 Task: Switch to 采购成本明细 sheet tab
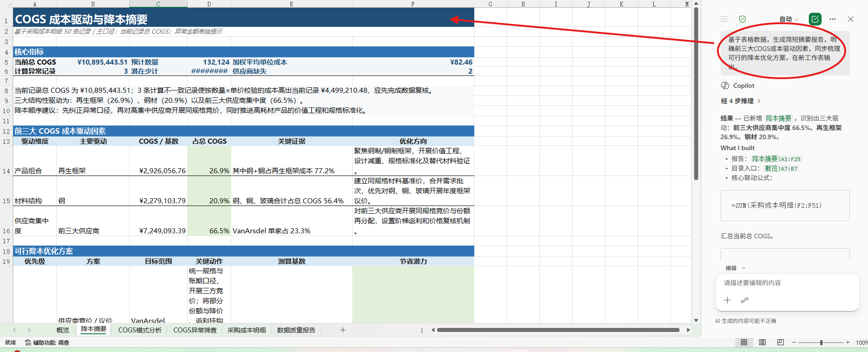[x=247, y=330]
